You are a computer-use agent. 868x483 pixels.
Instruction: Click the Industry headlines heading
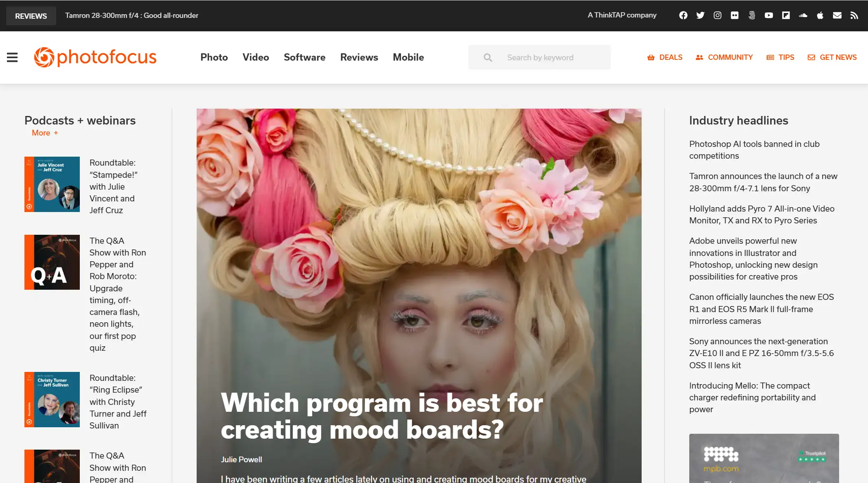(739, 120)
